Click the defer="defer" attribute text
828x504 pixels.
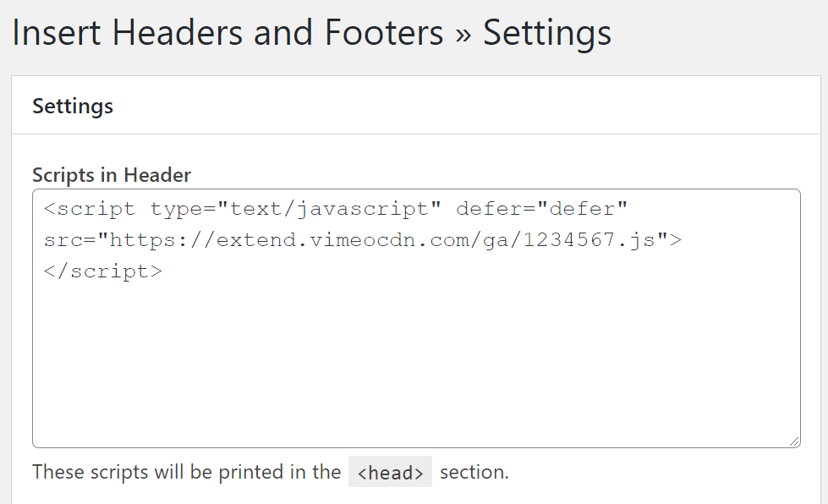pos(542,209)
